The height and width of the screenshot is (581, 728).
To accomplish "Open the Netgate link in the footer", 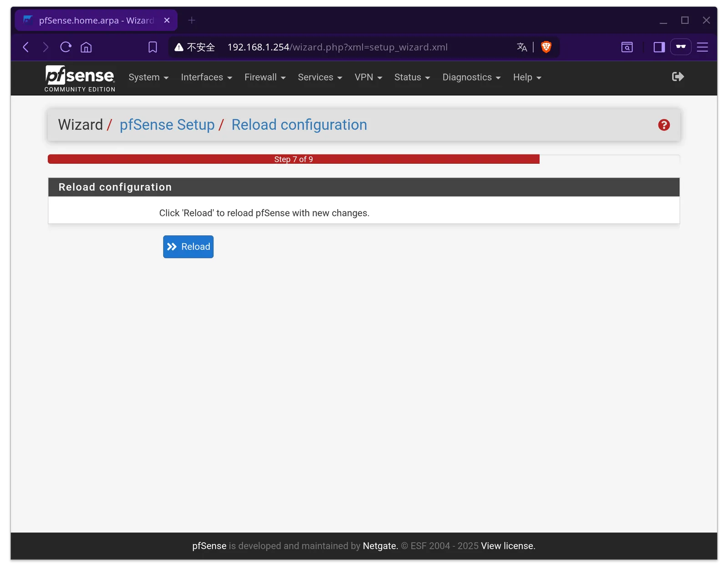I will (x=380, y=546).
